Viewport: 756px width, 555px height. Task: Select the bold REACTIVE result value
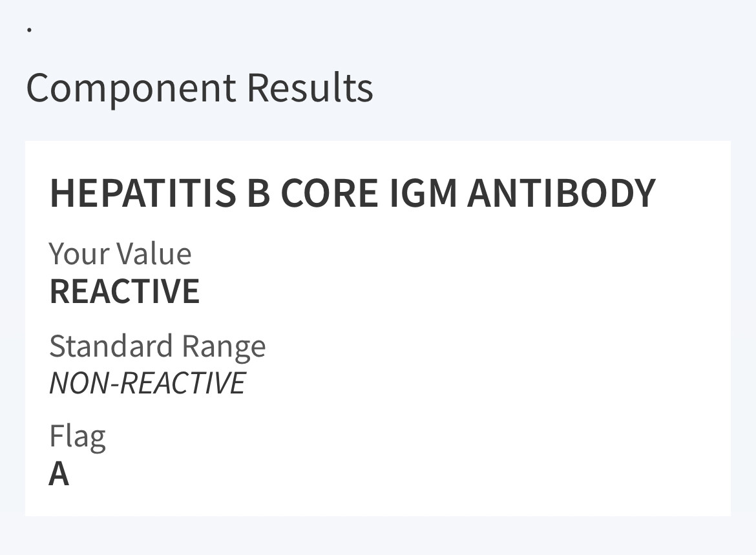(125, 291)
